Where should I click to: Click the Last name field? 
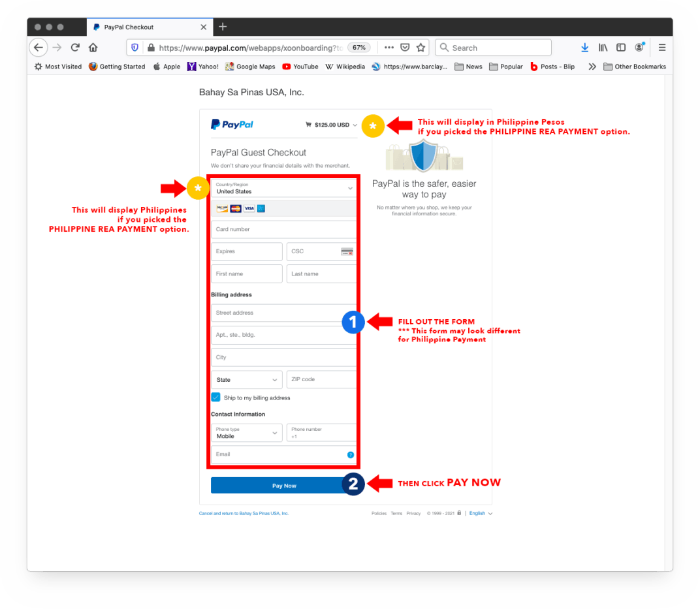(321, 274)
